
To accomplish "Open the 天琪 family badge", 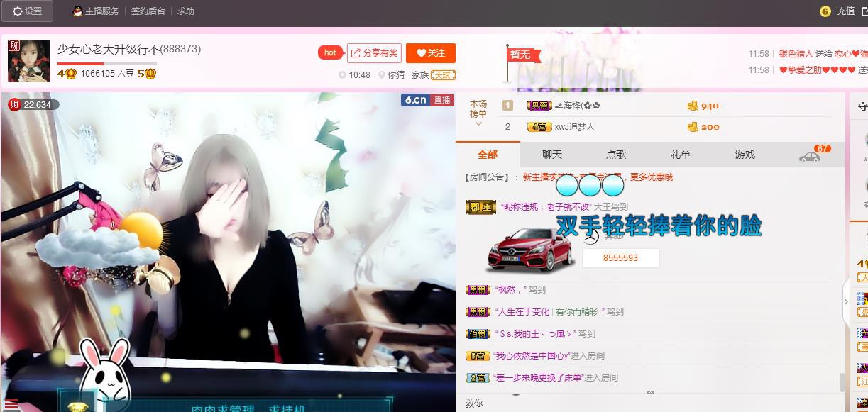I will pos(444,74).
